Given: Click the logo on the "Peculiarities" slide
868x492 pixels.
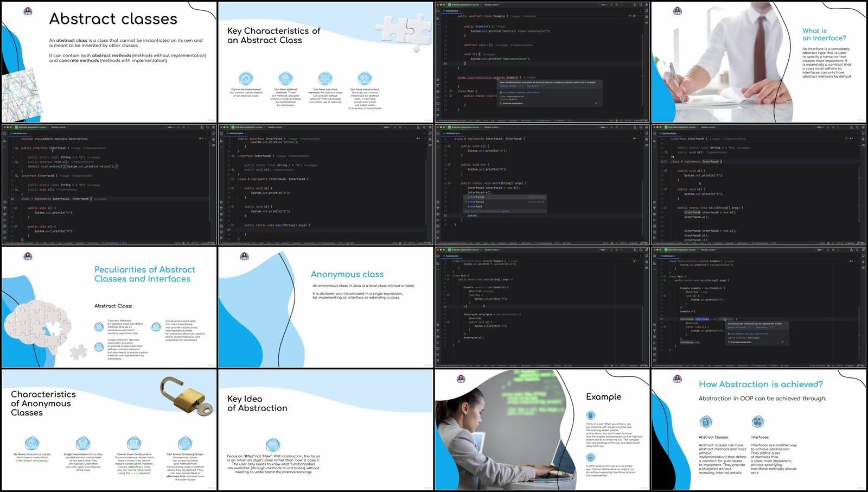Looking at the screenshot, I should [x=28, y=256].
